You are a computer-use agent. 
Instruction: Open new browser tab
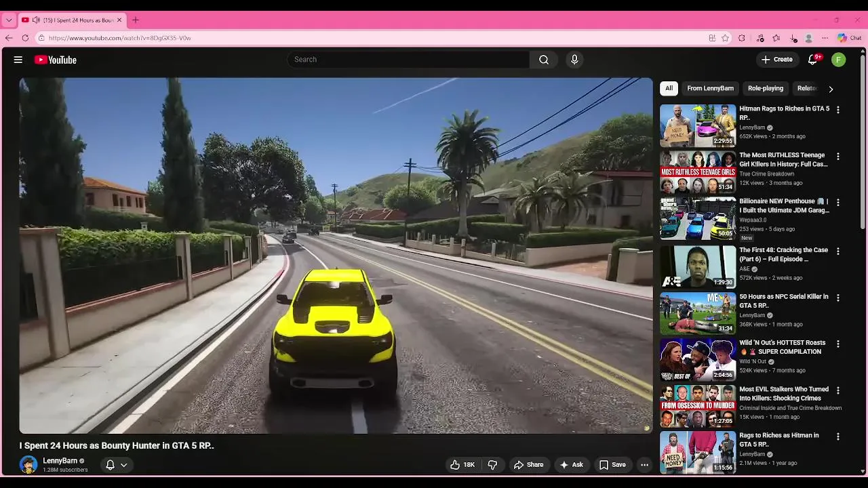click(x=136, y=20)
